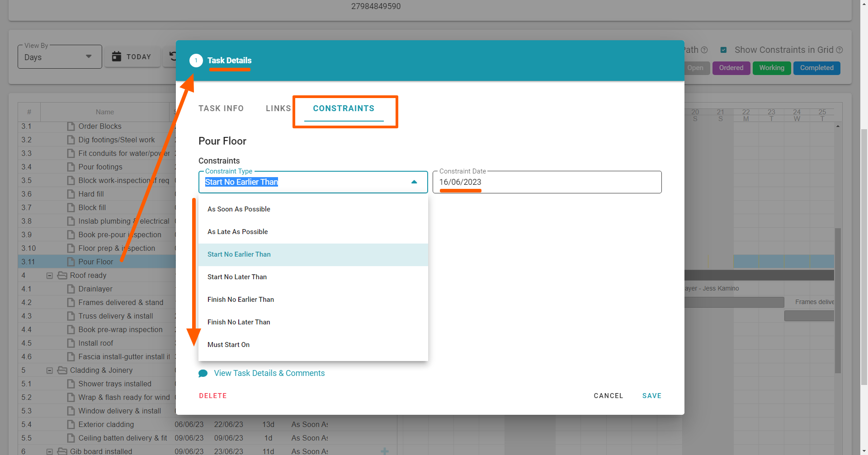The image size is (868, 455).
Task: Choose As Soon As Possible option
Action: pos(313,209)
